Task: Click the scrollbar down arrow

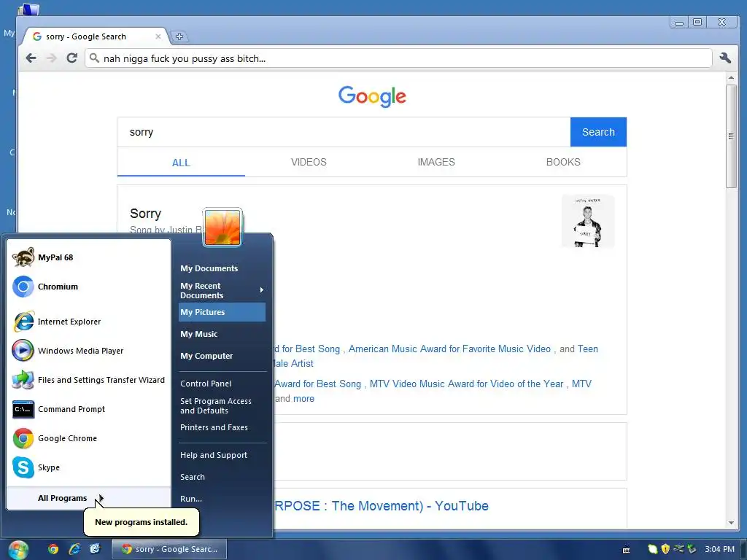Action: (x=731, y=522)
